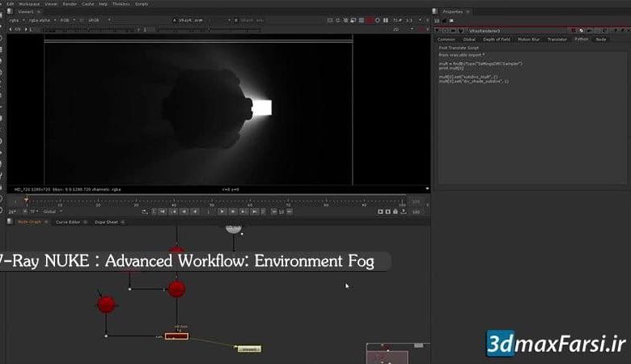
Task: Select the Viewer1 tab
Action: 26,11
